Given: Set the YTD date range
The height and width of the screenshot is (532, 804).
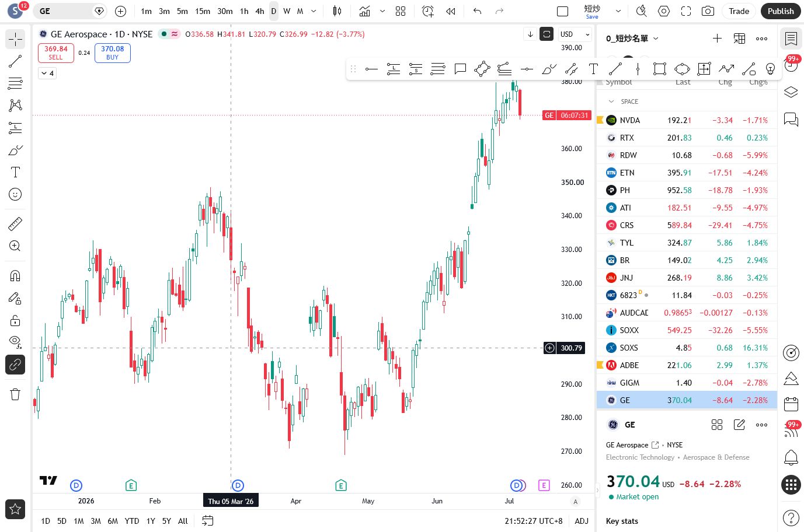Looking at the screenshot, I should point(132,521).
